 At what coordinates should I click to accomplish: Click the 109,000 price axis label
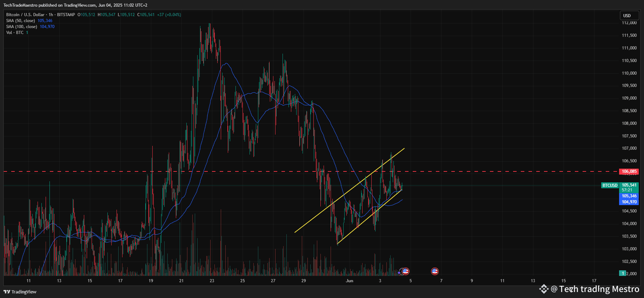[x=629, y=98]
